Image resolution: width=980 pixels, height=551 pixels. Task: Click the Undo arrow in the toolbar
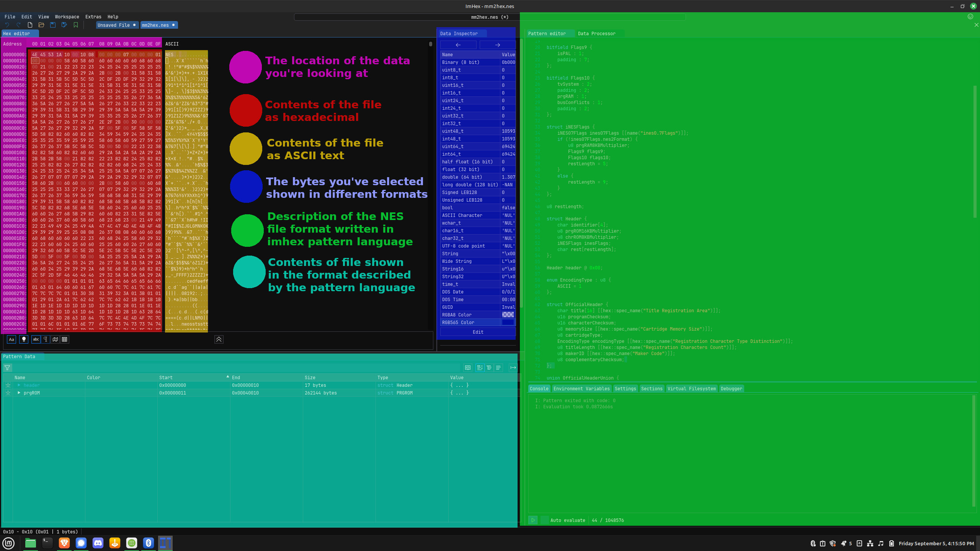[x=7, y=25]
